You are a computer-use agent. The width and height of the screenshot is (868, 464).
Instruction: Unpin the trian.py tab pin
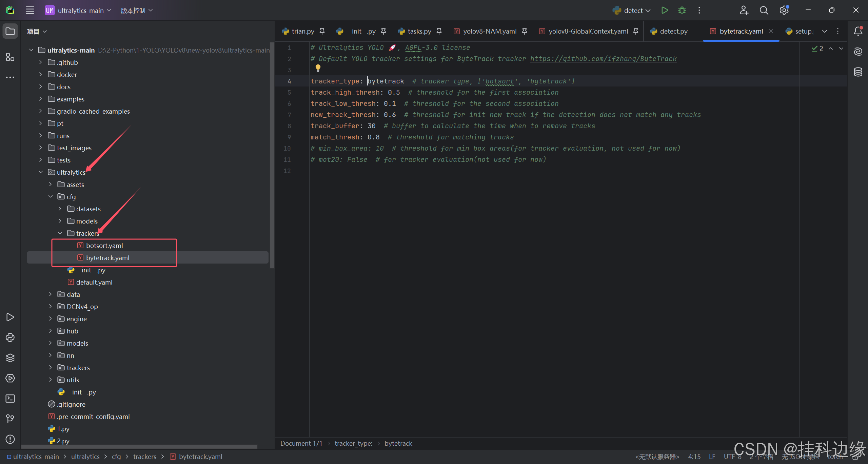coord(322,31)
